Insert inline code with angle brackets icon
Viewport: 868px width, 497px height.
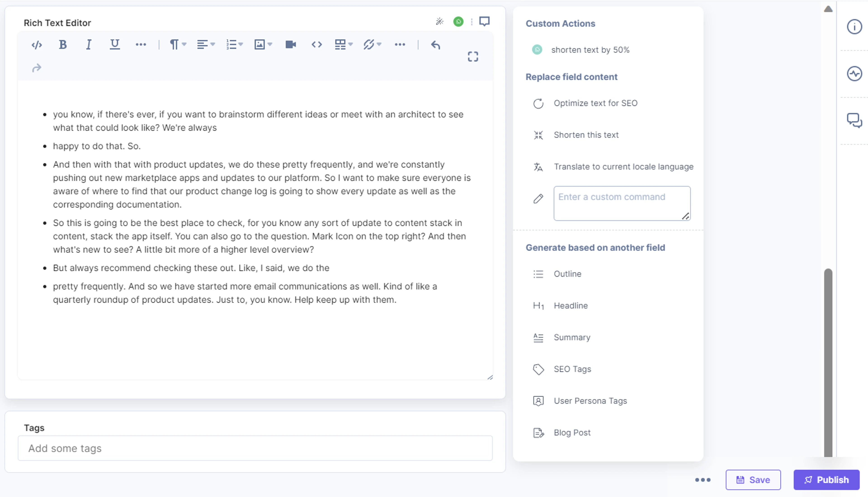click(316, 45)
